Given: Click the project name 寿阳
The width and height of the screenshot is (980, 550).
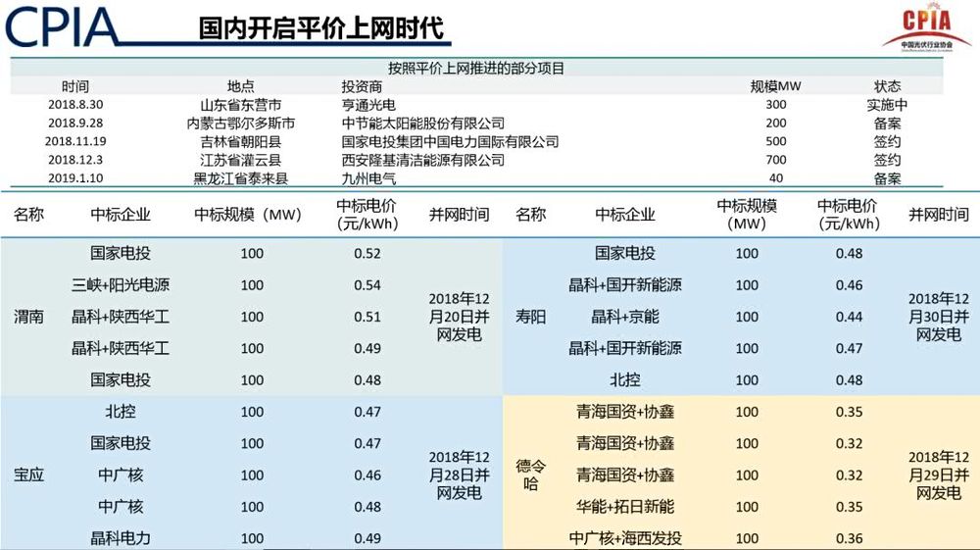Looking at the screenshot, I should 530,317.
